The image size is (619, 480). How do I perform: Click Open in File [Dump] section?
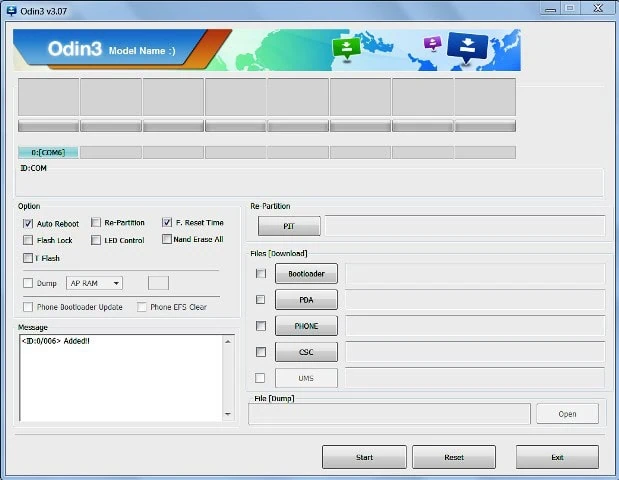[567, 414]
